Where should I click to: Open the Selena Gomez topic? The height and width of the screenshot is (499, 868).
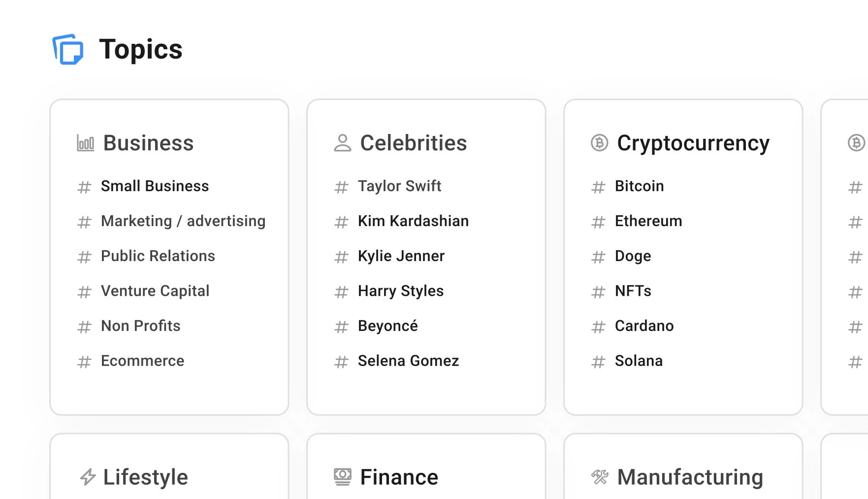pyautogui.click(x=408, y=361)
